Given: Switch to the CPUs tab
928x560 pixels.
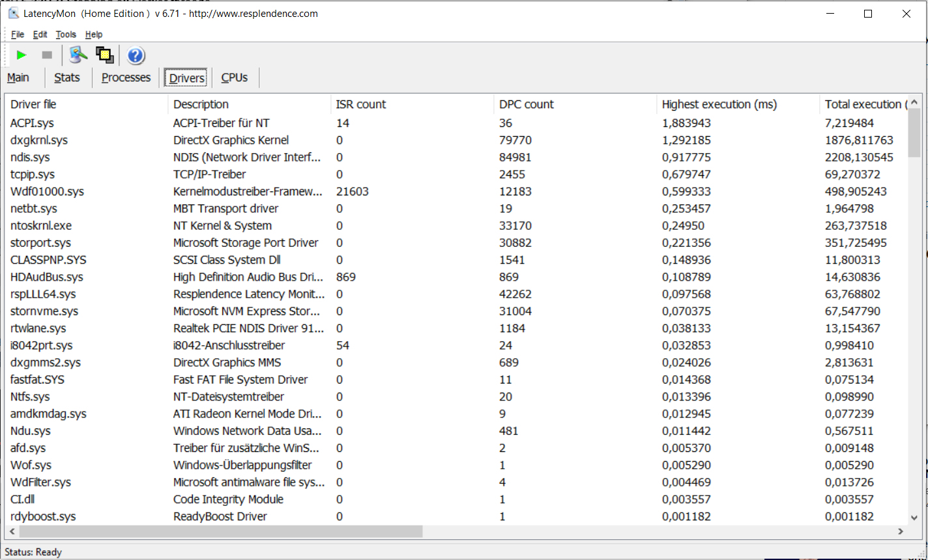Looking at the screenshot, I should click(x=235, y=77).
